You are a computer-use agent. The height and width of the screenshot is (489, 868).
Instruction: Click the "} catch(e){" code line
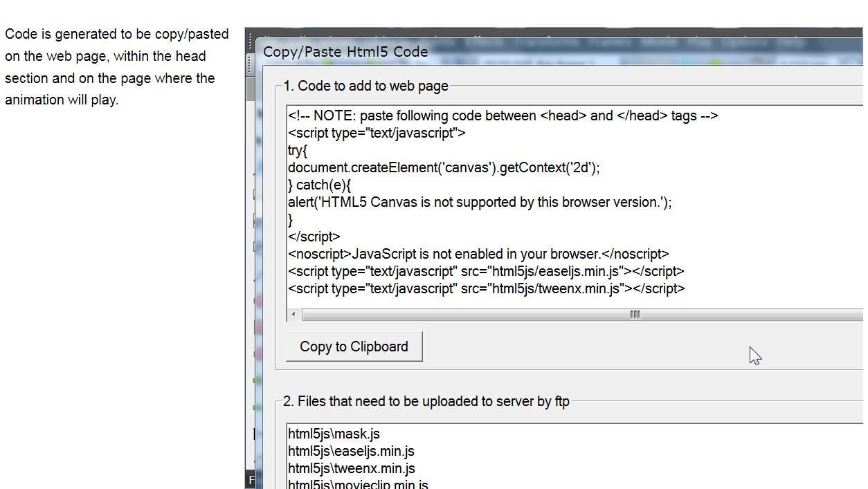[320, 185]
